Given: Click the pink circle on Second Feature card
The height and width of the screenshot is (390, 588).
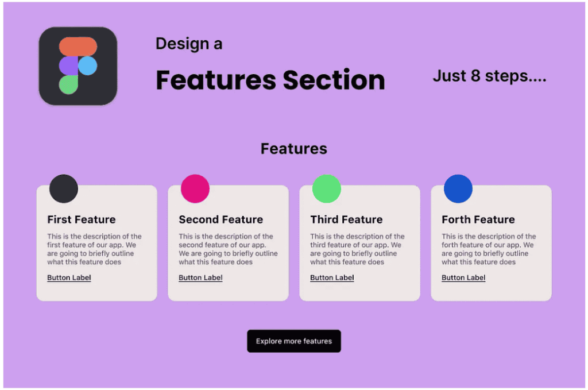Looking at the screenshot, I should pyautogui.click(x=195, y=188).
